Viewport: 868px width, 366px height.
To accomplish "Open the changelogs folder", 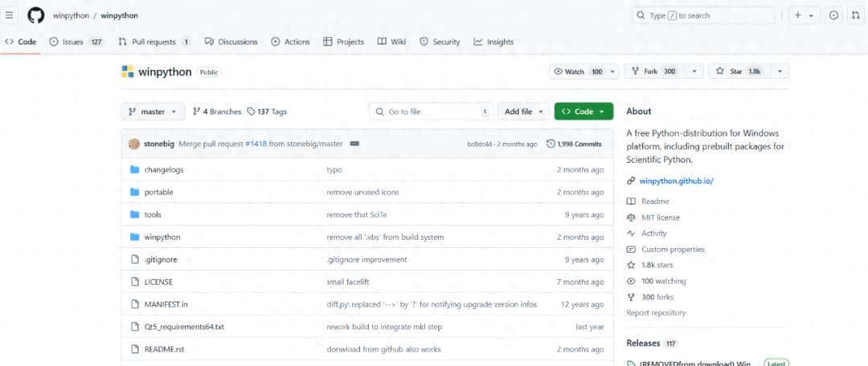I will [x=163, y=169].
